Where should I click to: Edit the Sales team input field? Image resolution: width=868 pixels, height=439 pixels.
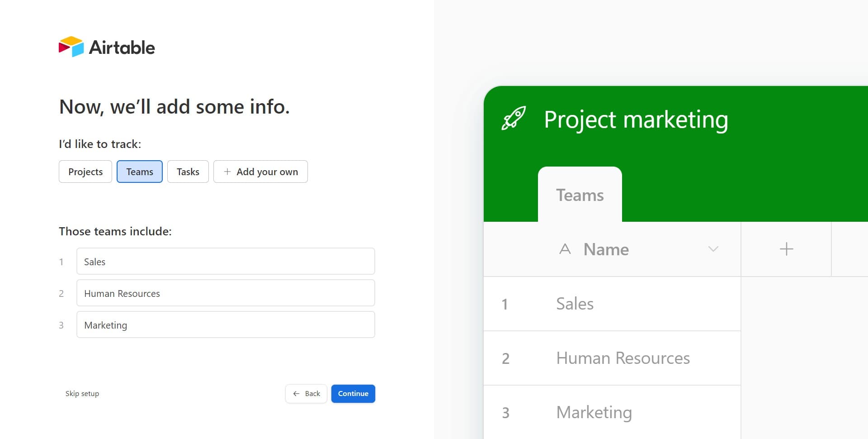[226, 261]
